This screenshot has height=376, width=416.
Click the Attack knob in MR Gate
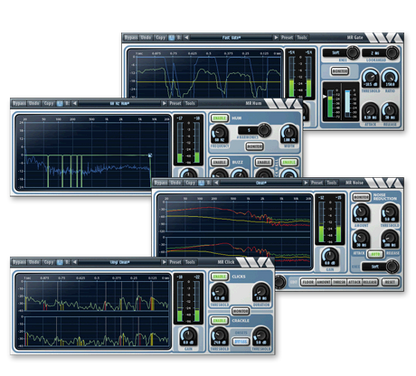(x=370, y=111)
